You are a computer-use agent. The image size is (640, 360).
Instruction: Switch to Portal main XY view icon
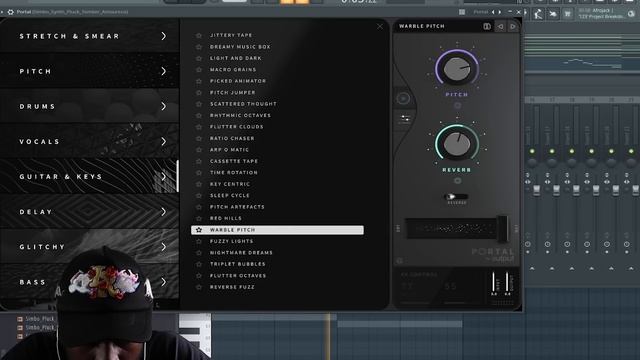[x=403, y=98]
